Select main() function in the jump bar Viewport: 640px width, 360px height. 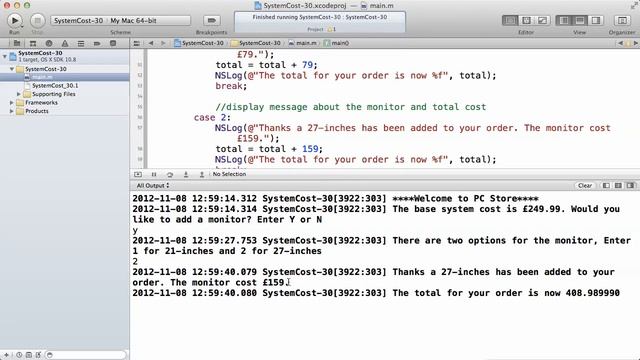click(x=336, y=43)
